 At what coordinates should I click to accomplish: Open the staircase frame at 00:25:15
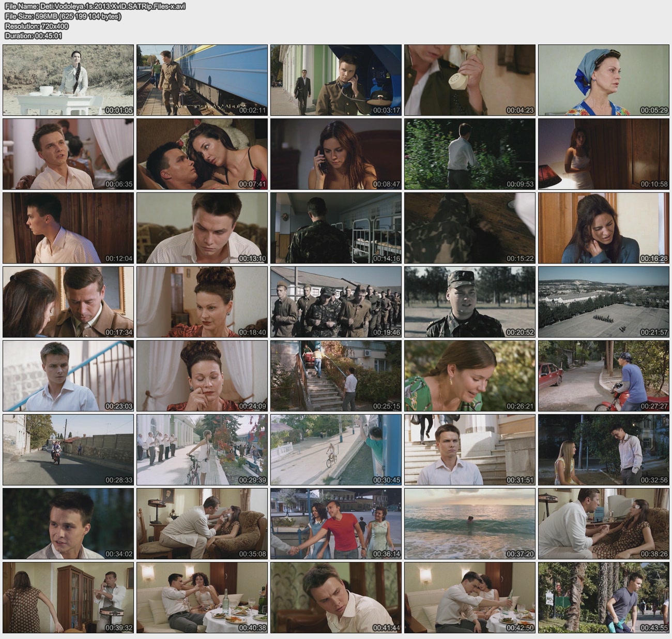coord(336,376)
